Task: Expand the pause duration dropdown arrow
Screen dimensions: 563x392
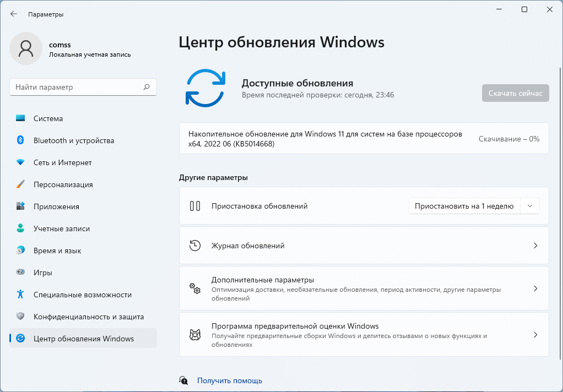Action: tap(530, 206)
